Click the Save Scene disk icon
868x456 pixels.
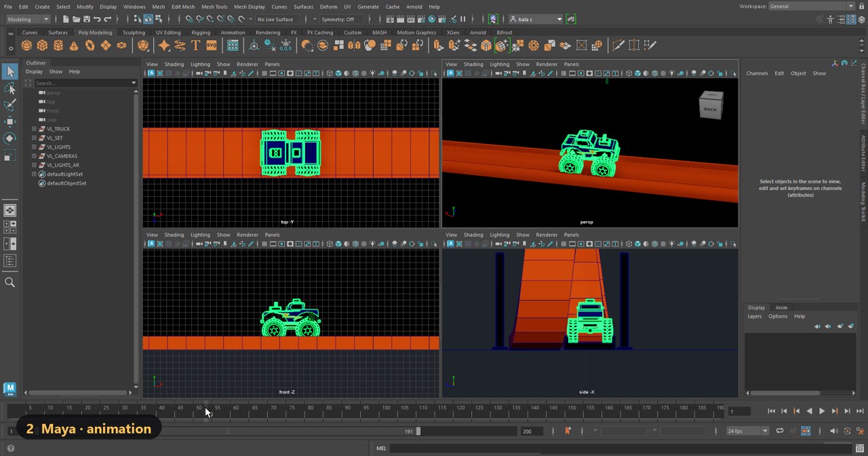tap(85, 19)
